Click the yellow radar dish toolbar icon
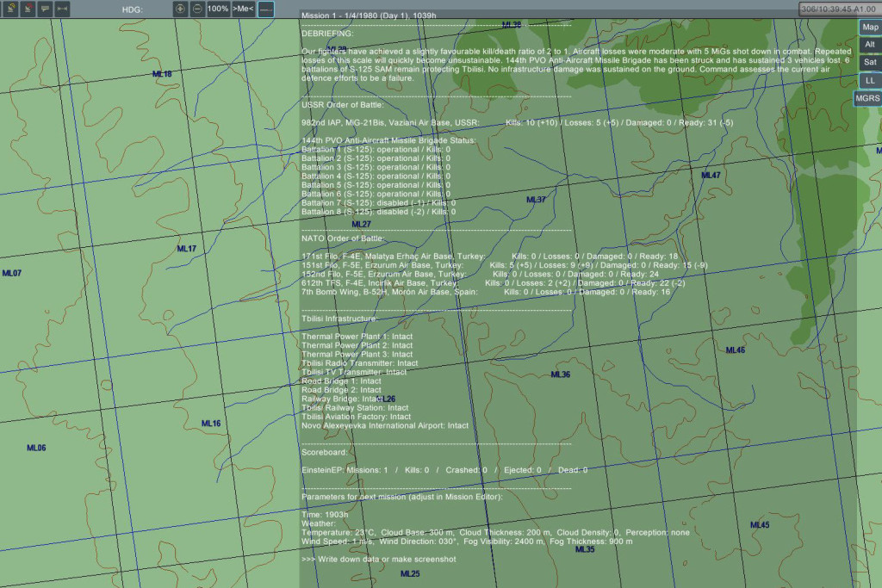The image size is (882, 588). (10, 9)
